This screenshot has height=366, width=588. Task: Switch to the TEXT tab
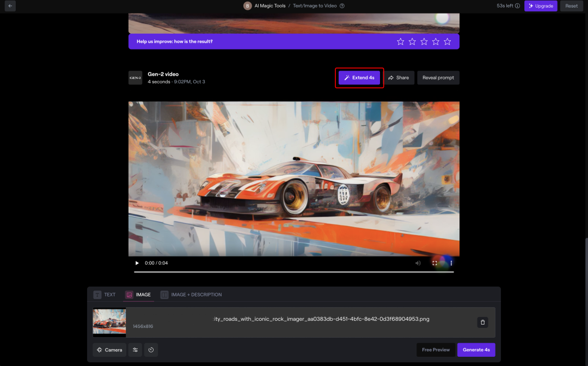[x=105, y=295]
